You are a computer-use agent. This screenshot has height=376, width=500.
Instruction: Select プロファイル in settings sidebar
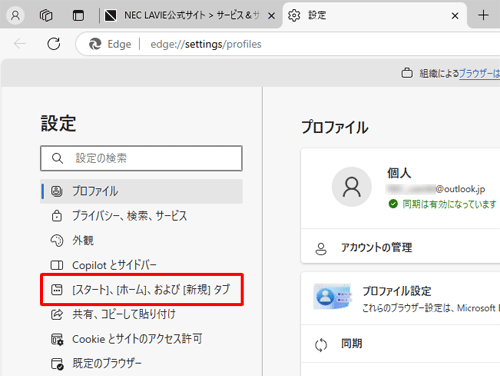141,191
